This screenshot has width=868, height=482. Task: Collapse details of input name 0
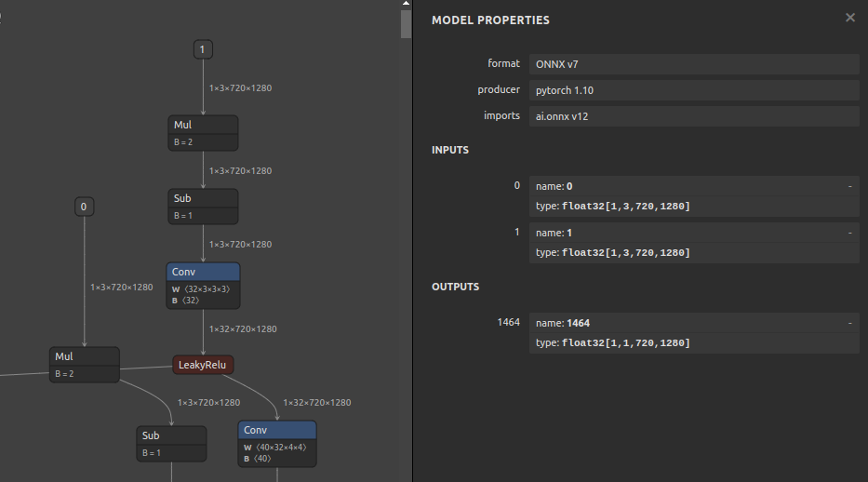(849, 187)
